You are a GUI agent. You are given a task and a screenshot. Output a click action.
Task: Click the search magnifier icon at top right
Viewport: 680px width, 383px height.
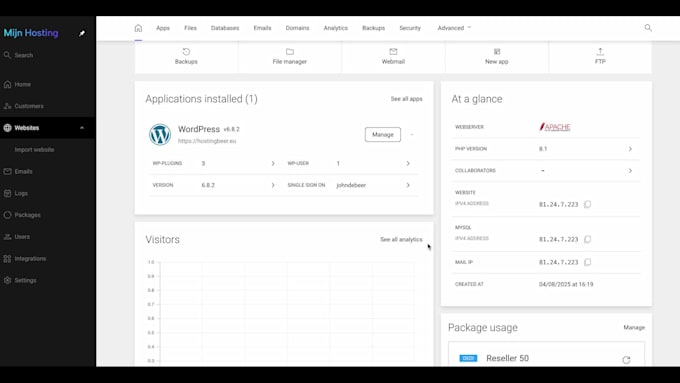point(648,28)
